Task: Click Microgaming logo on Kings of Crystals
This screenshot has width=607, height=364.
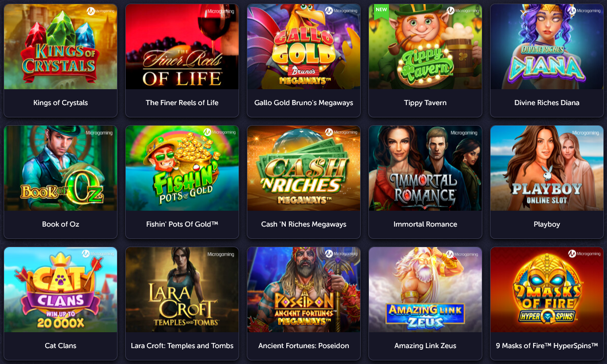Action: [x=100, y=11]
